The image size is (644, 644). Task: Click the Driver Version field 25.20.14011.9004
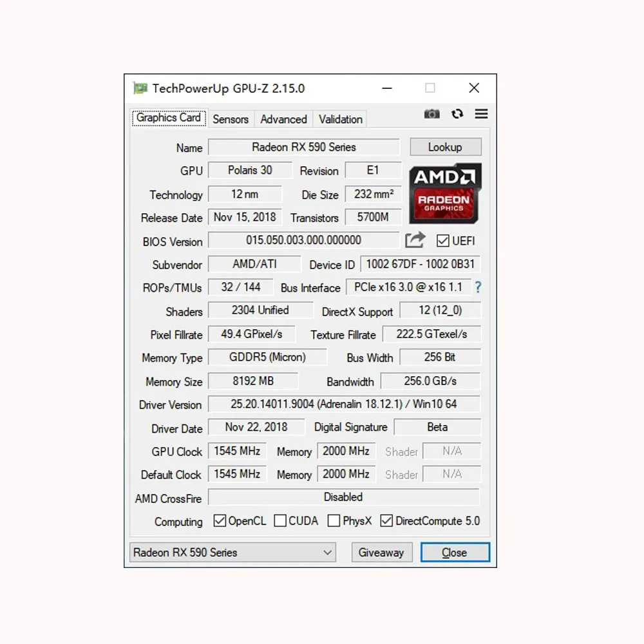(x=344, y=404)
